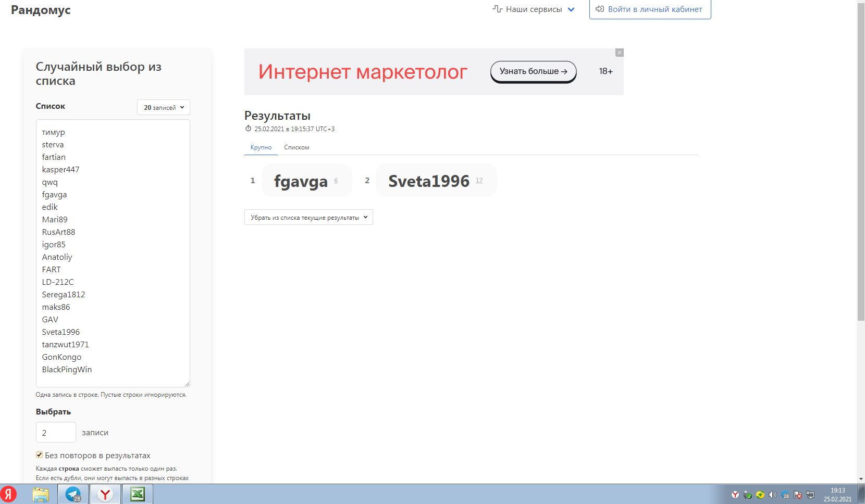Click the stopwatch icon beside the results timestamp
Viewport: 865px width, 504px height.
pyautogui.click(x=248, y=129)
